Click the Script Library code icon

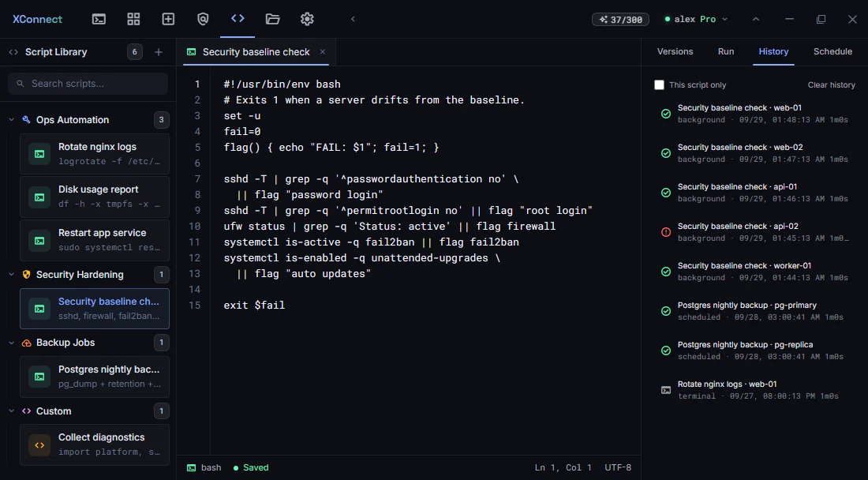[x=13, y=52]
